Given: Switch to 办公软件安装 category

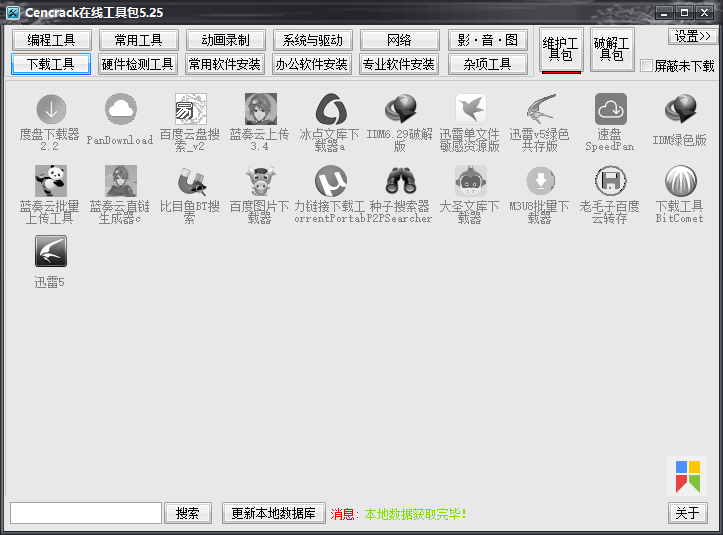Looking at the screenshot, I should (x=312, y=64).
